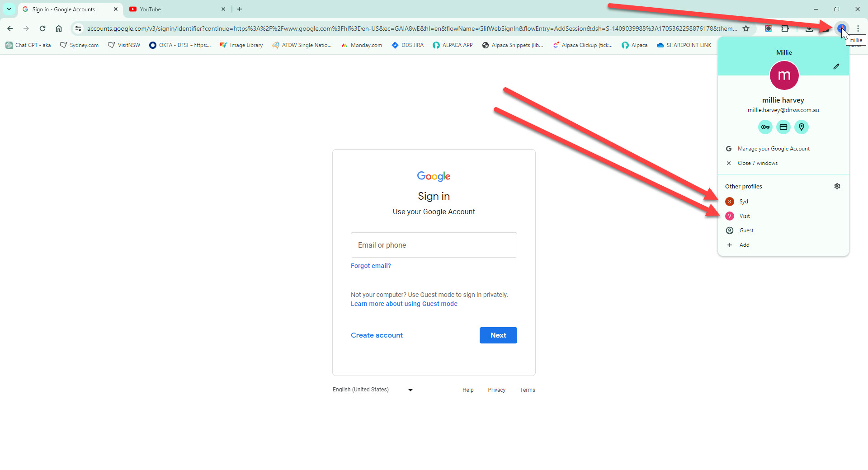Open the Chrome three-dot menu
Image resolution: width=868 pixels, height=470 pixels.
point(858,28)
